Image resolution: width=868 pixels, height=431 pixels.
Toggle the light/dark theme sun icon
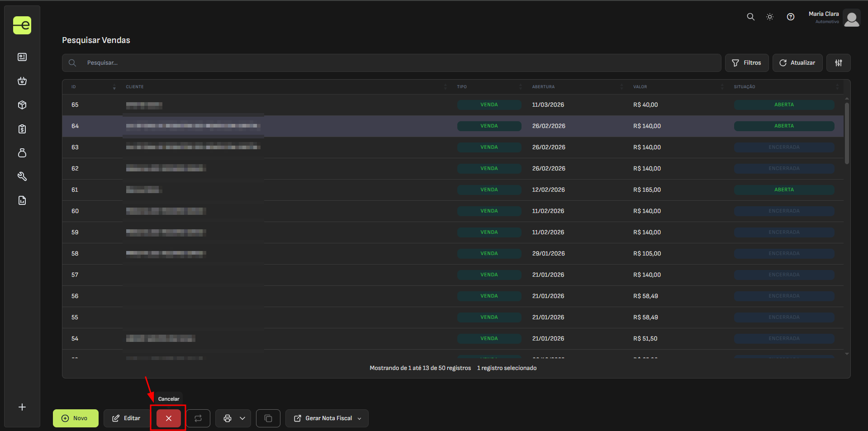click(x=769, y=17)
